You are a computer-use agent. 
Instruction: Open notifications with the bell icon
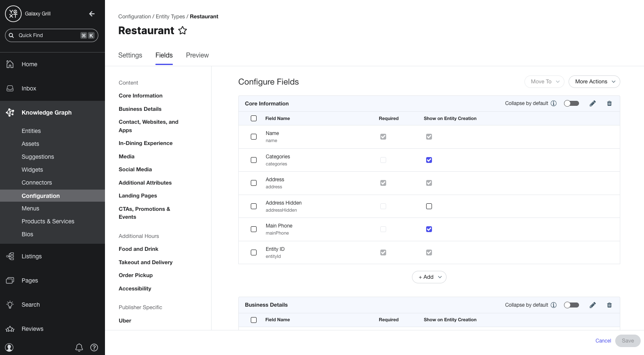pyautogui.click(x=79, y=347)
